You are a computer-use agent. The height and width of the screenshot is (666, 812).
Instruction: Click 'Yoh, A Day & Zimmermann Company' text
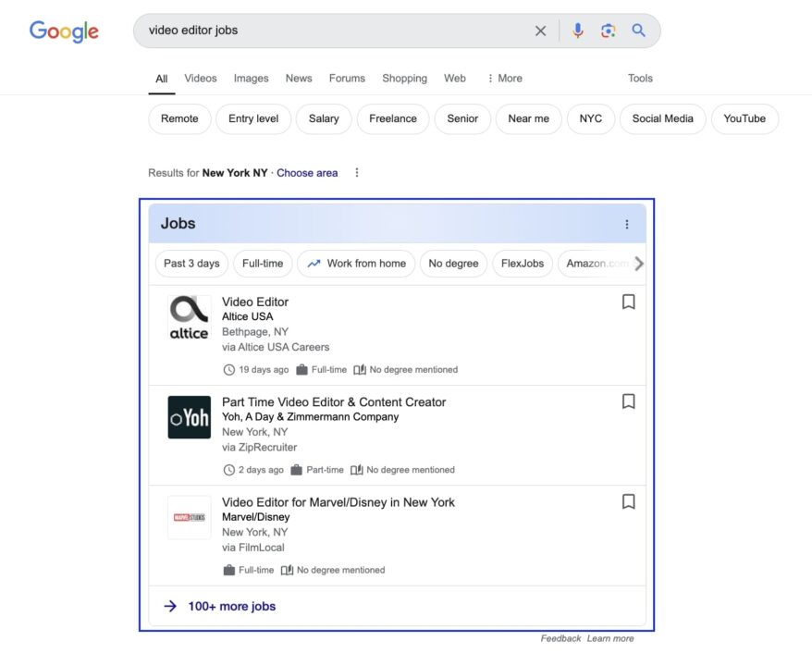[x=310, y=417]
